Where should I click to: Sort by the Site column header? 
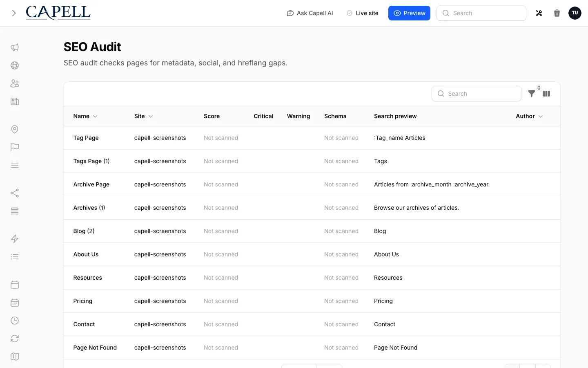144,116
